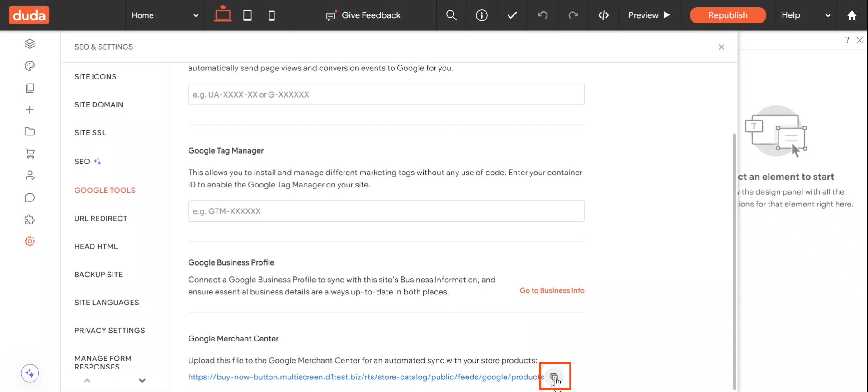Screen dimensions: 868x392
Task: Open the Pages icon in sidebar
Action: pyautogui.click(x=30, y=88)
